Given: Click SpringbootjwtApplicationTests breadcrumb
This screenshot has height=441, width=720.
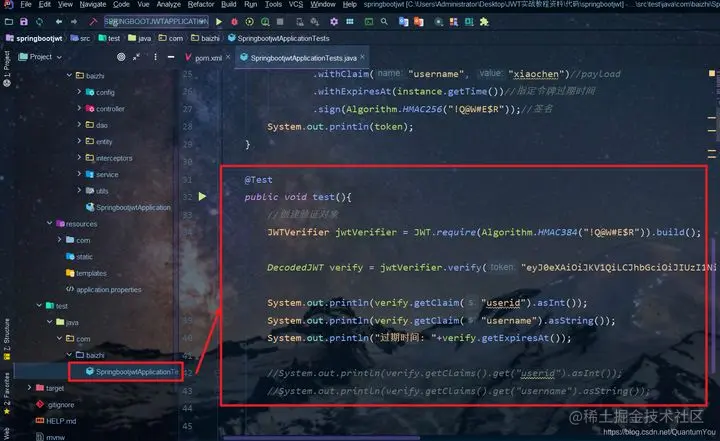Looking at the screenshot, I should point(279,38).
